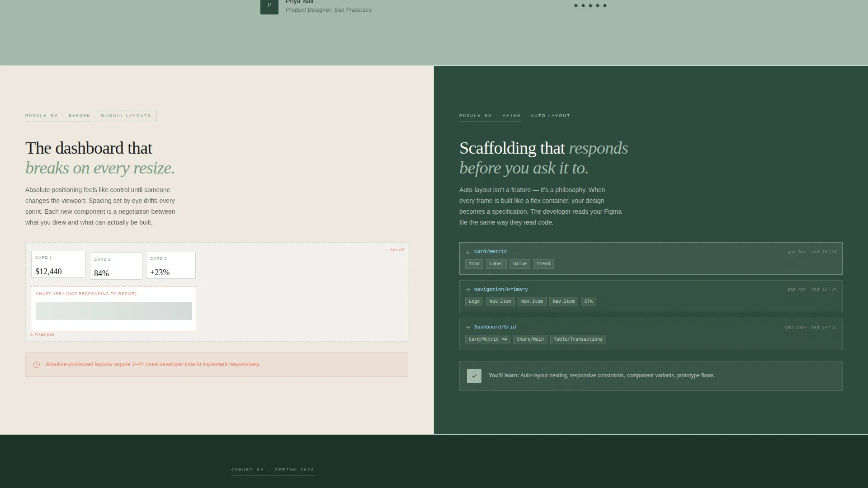Click the 'CHART AREA (NOT RESPONDING TO RESIZE)' label
This screenshot has width=868, height=488.
(x=86, y=294)
